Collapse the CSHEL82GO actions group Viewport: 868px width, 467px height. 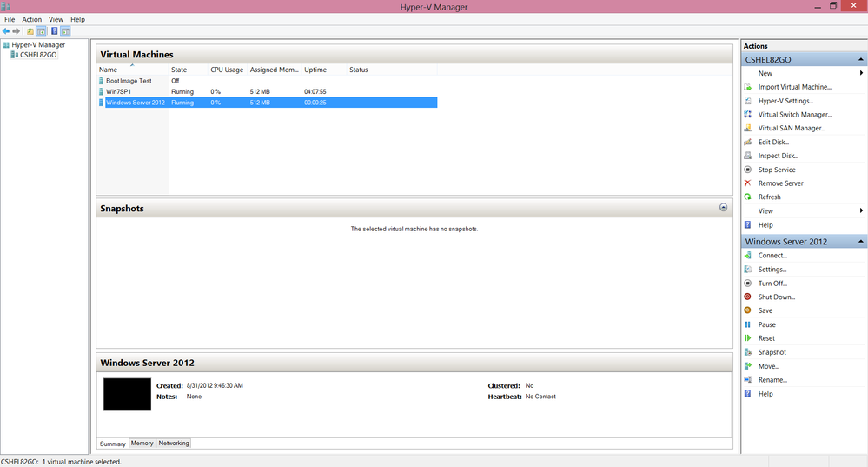(861, 59)
